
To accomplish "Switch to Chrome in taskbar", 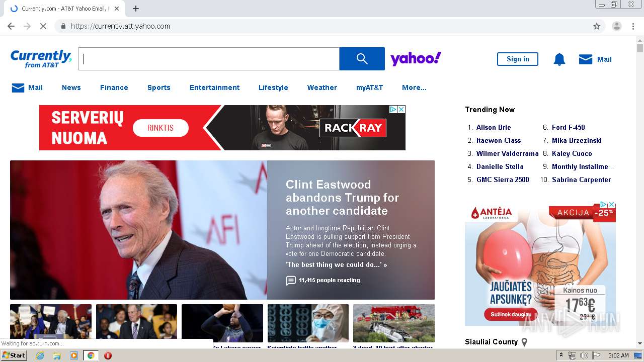I will 91,355.
